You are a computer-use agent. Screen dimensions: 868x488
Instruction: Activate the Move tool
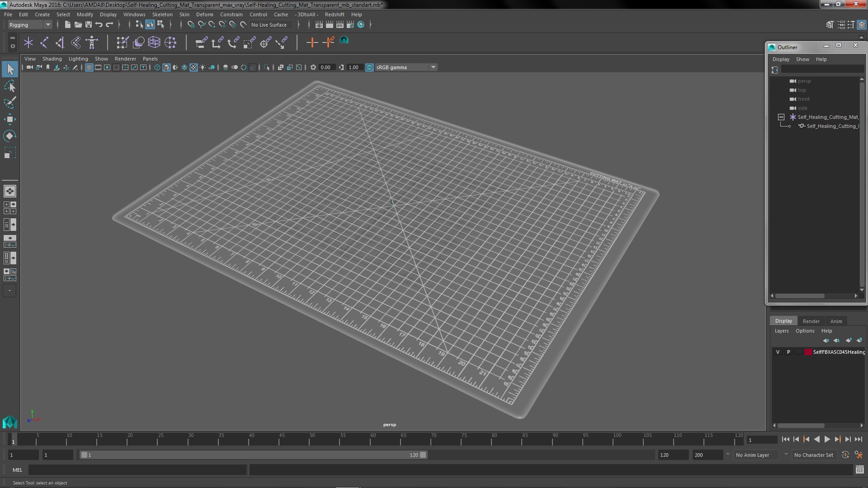click(9, 119)
